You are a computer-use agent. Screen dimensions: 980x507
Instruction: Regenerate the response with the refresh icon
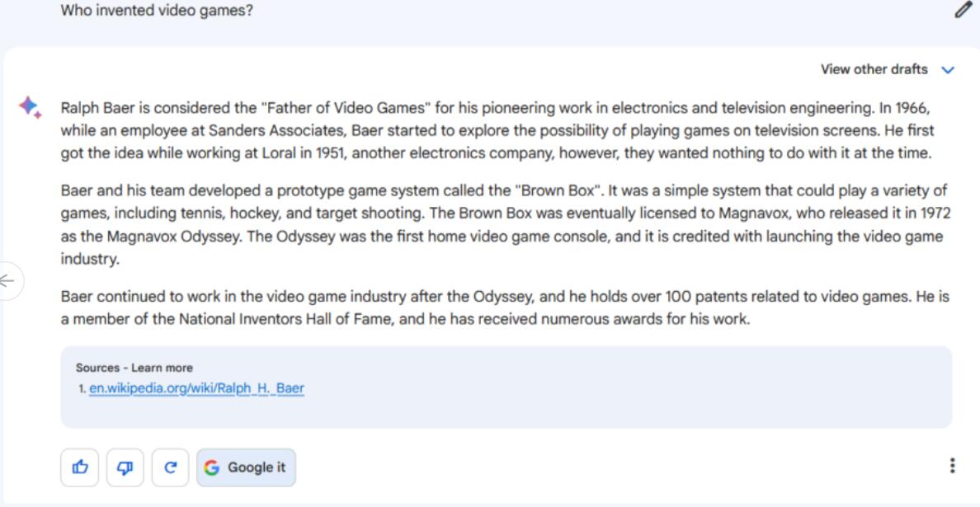click(x=171, y=467)
